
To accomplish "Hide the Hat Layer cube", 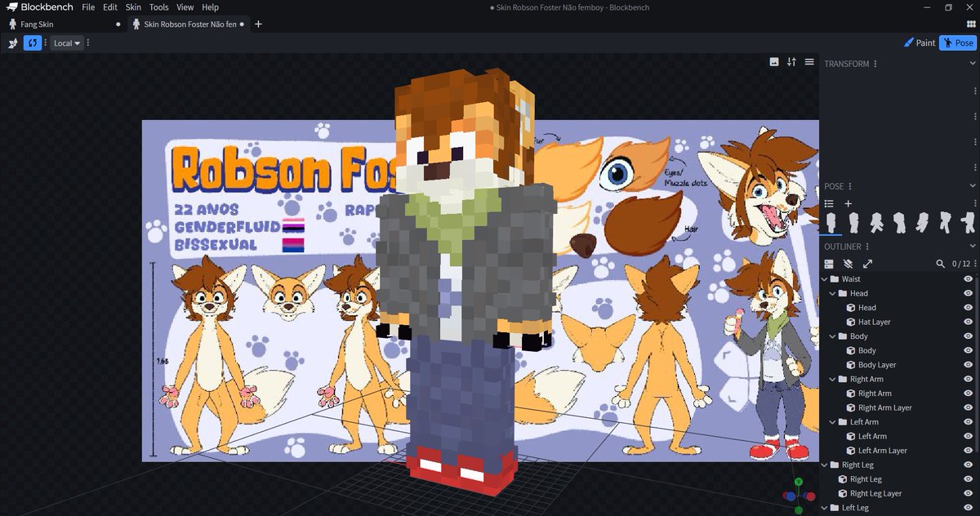I will pos(968,322).
